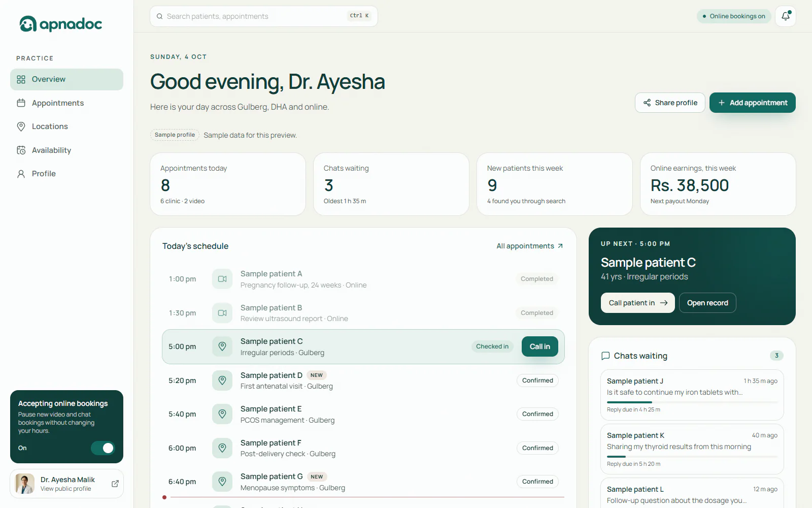Screen dimensions: 812x508
Task: Click the Confirmed badge for Sample patient D
Action: coord(537,380)
